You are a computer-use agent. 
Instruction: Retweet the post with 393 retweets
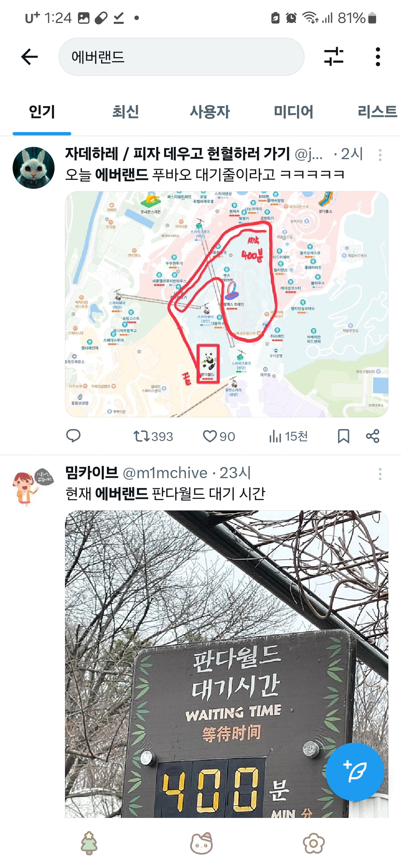153,436
